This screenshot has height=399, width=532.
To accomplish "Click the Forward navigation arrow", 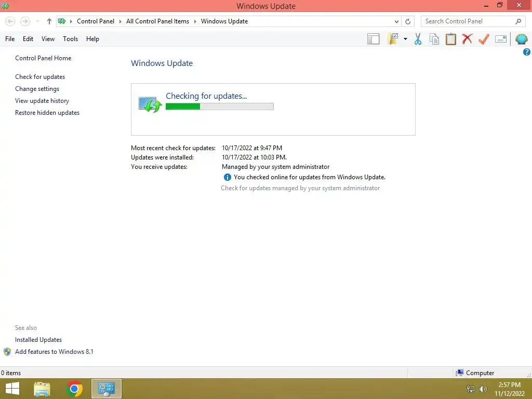I will click(x=25, y=21).
